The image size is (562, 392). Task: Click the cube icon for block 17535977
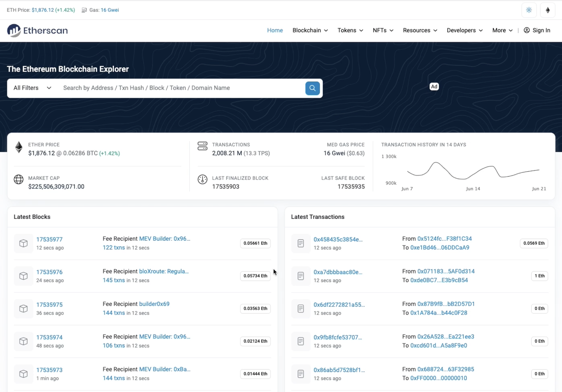(24, 243)
